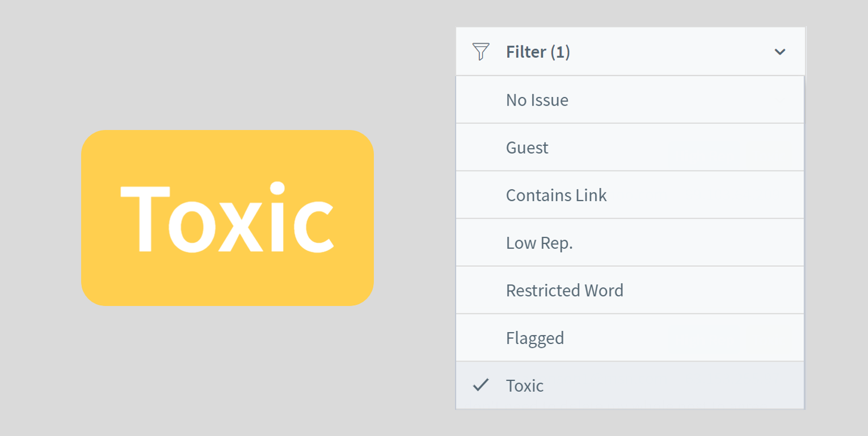Collapse the filter list using the chevron
The width and height of the screenshot is (868, 436).
780,52
